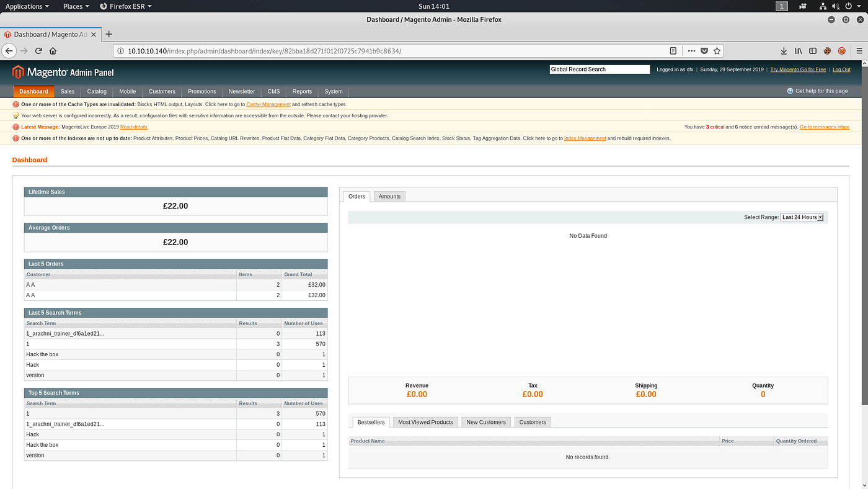Open the Customers menu in navigation bar

(x=162, y=91)
